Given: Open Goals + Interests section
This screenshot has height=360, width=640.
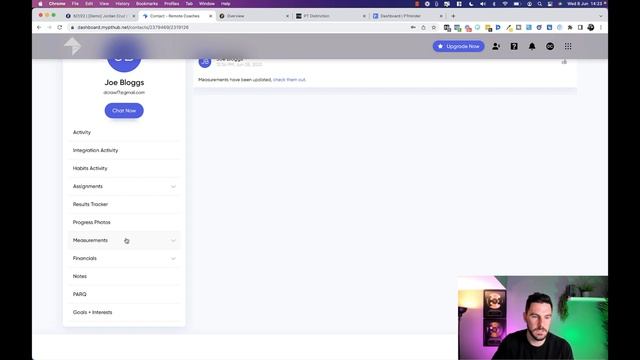Looking at the screenshot, I should click(124, 312).
